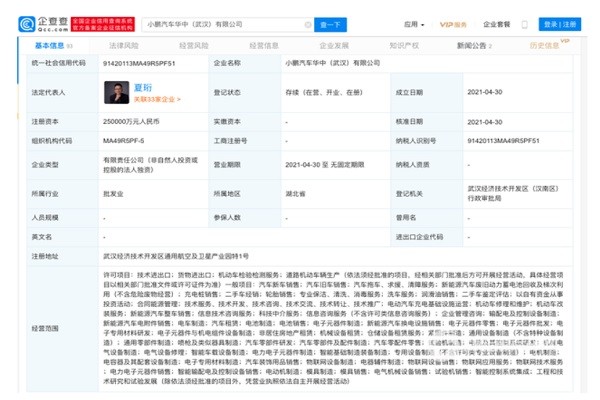Screen dimensions: 600x400
Task: Click industry value 批发业
Action: tap(113, 194)
